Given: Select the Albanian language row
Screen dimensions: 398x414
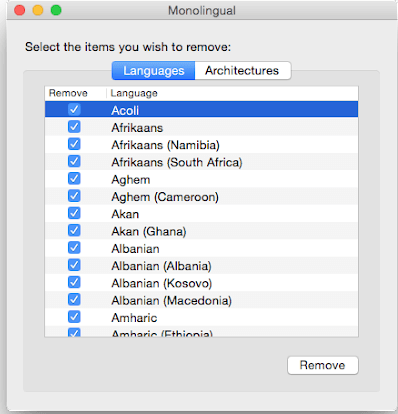Looking at the screenshot, I should (x=202, y=248).
